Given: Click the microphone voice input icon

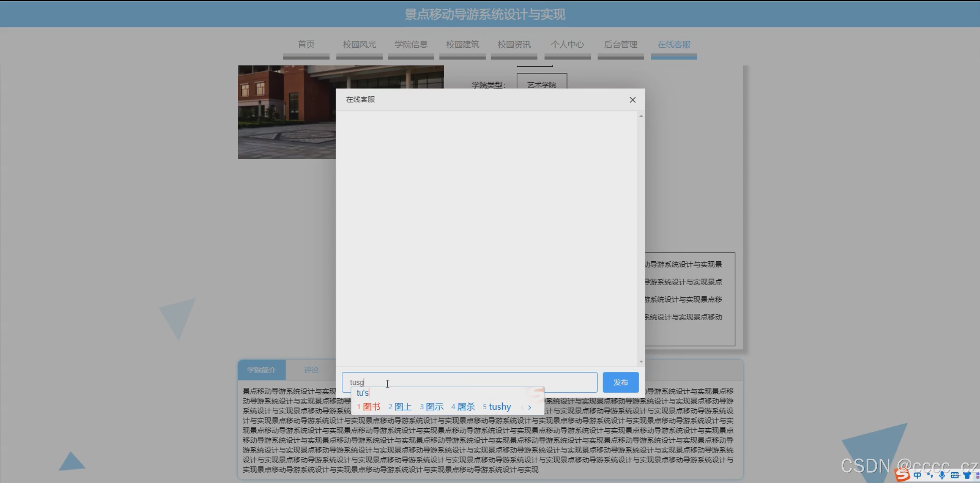Looking at the screenshot, I should tap(942, 476).
